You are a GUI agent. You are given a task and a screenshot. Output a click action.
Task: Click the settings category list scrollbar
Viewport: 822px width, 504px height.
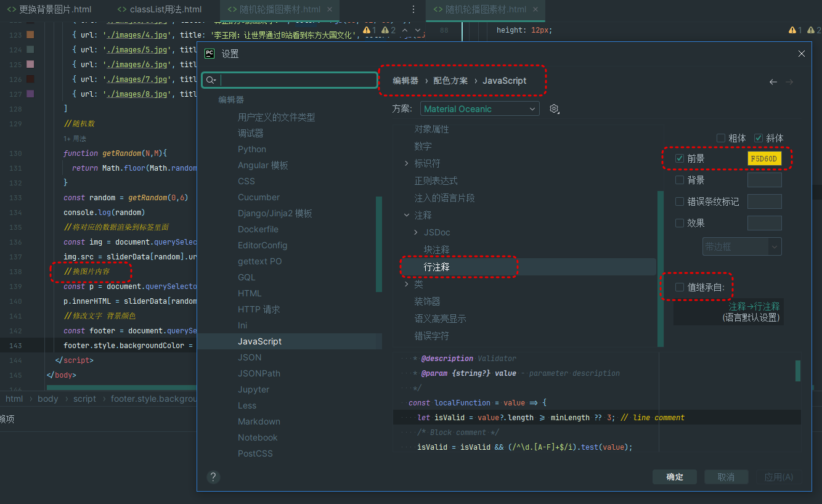coord(379,244)
